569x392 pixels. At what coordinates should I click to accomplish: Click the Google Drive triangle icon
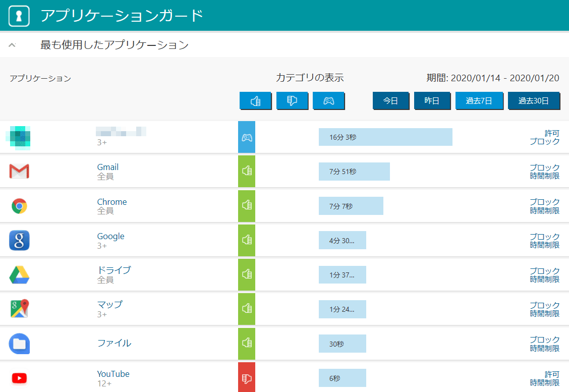19,275
